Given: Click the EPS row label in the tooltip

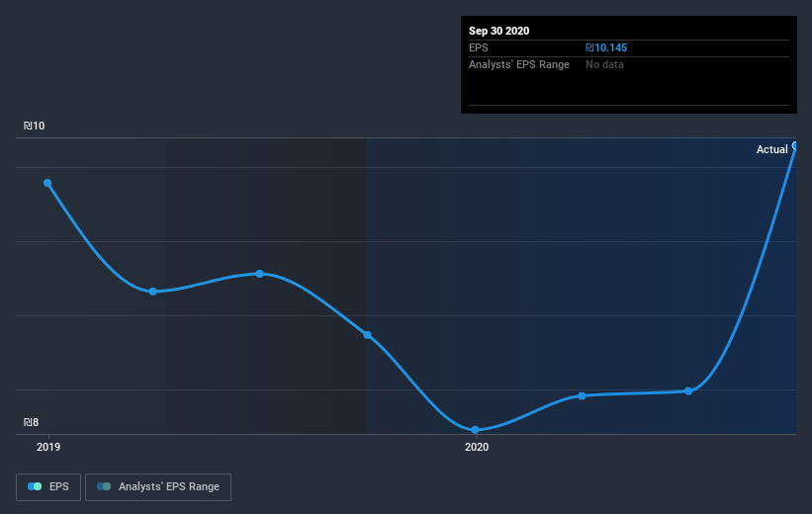Looking at the screenshot, I should 479,47.
